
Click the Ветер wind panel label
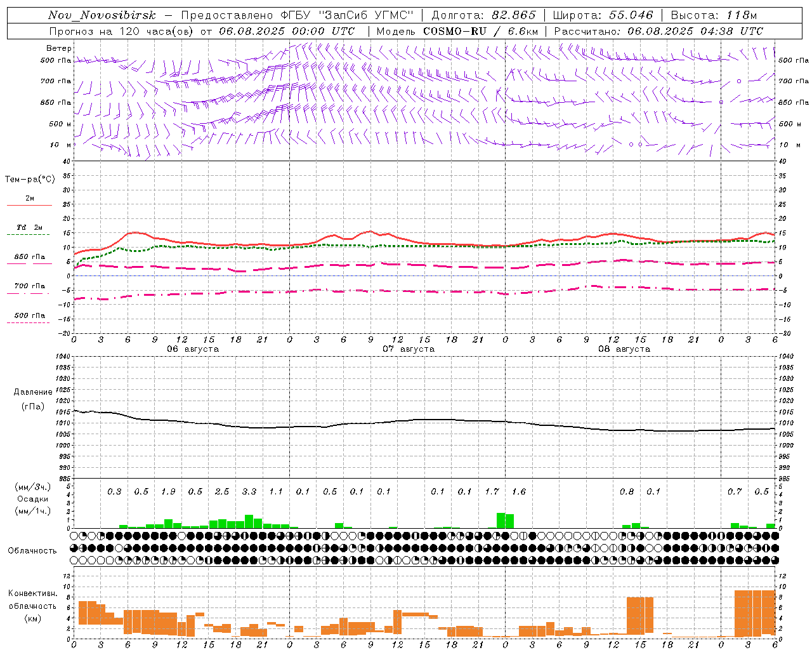[x=59, y=48]
